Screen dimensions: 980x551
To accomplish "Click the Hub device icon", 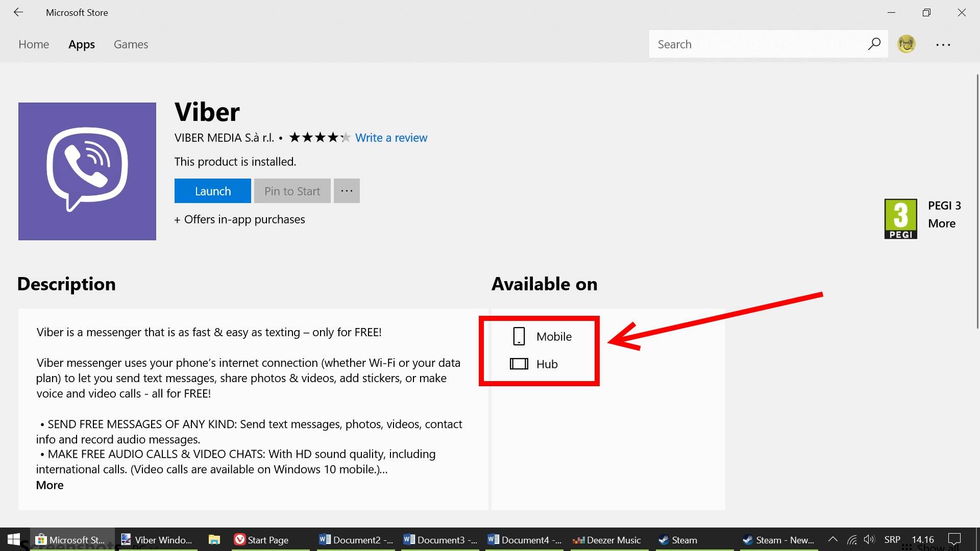I will pyautogui.click(x=519, y=364).
